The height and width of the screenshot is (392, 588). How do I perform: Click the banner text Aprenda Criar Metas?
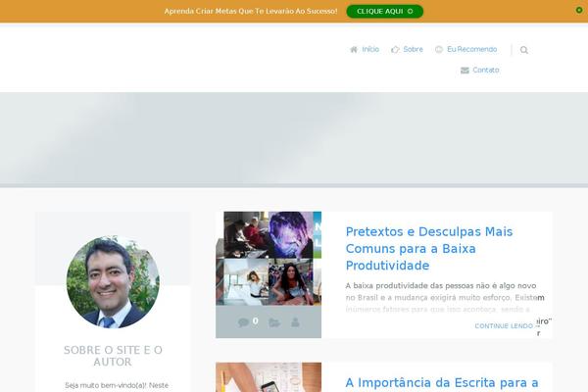251,11
